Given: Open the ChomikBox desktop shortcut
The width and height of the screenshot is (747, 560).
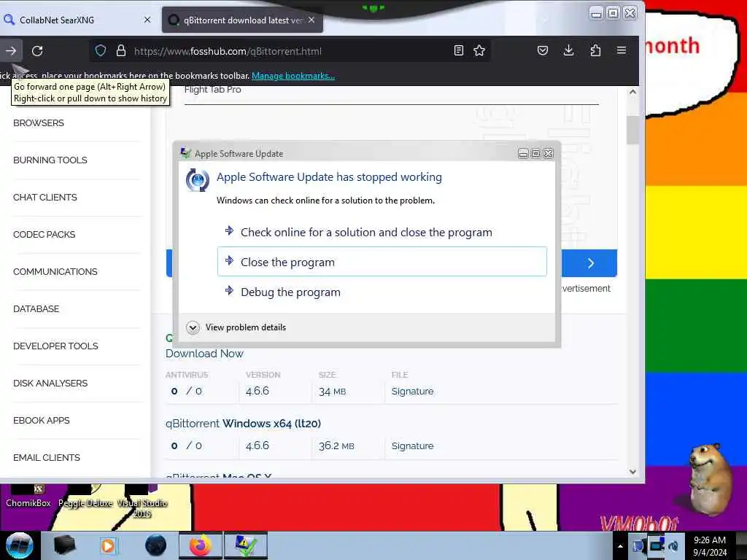Looking at the screenshot, I should [28, 497].
